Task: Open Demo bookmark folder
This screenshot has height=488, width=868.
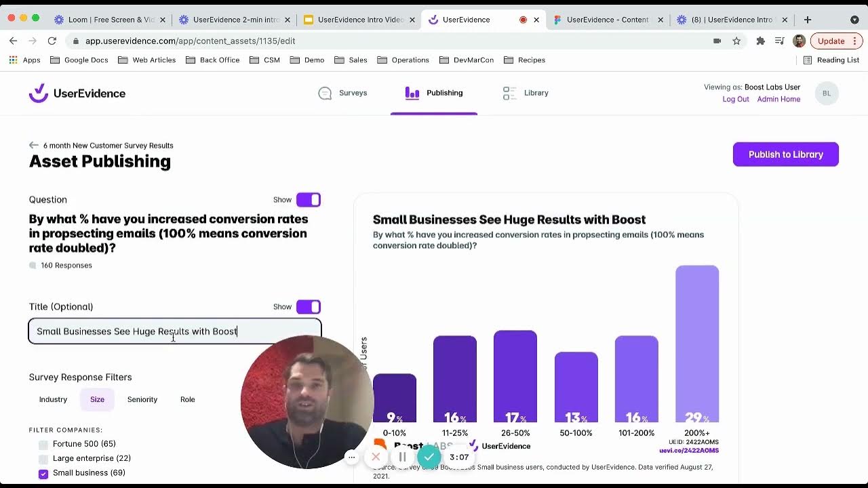Action: [307, 60]
